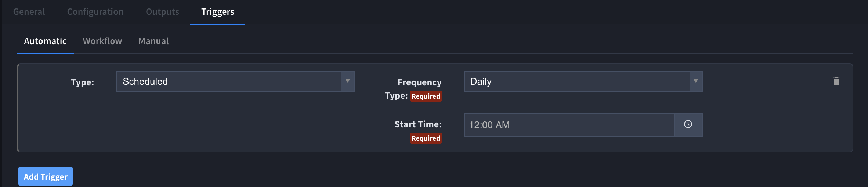The image size is (868, 187).
Task: Focus the Start Time field showing 12:00 AM
Action: 569,125
